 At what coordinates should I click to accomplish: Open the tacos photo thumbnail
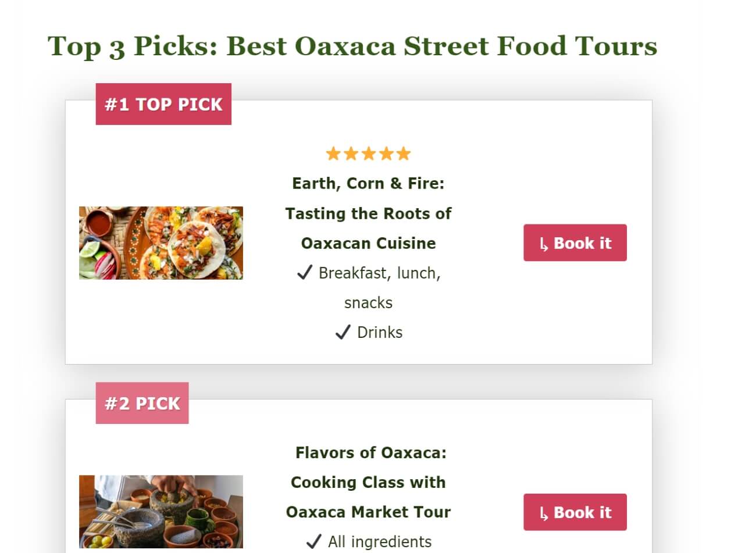161,242
